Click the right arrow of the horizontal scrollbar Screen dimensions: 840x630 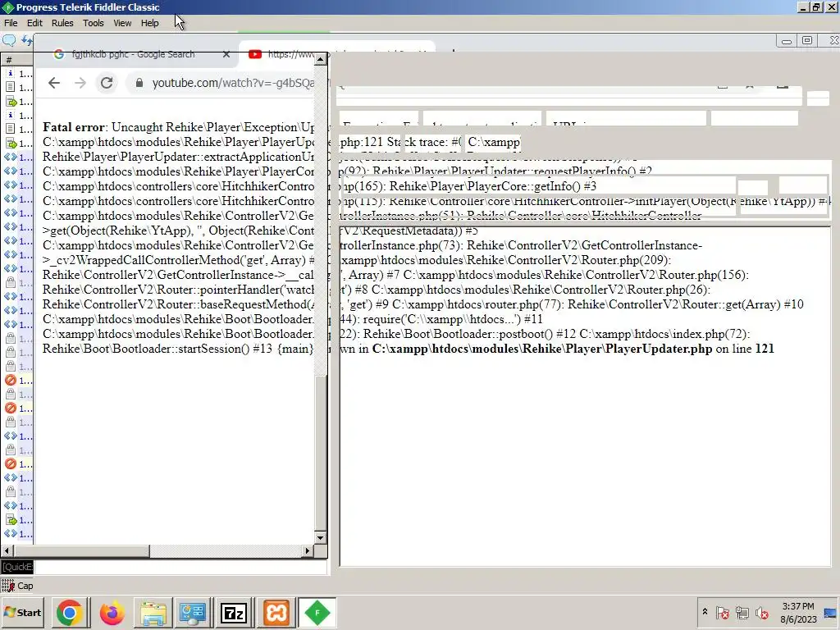pyautogui.click(x=308, y=550)
